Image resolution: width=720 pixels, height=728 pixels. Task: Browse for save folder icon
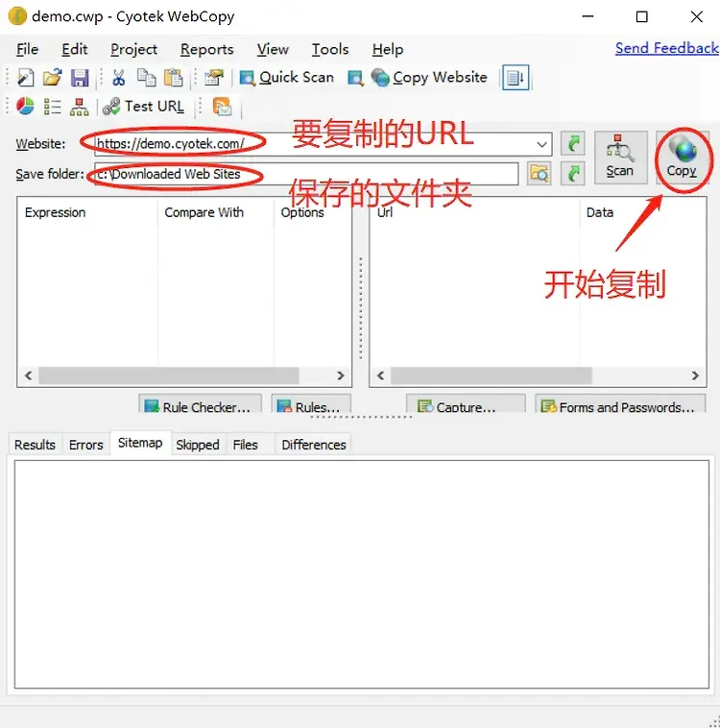coord(540,174)
